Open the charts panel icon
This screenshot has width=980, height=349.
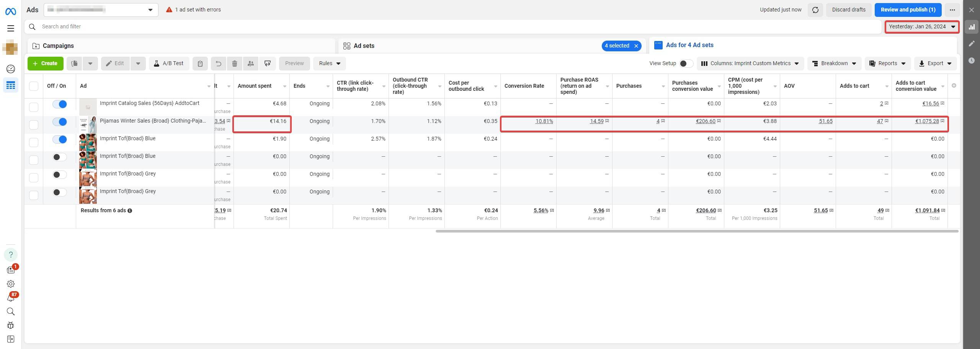click(972, 27)
